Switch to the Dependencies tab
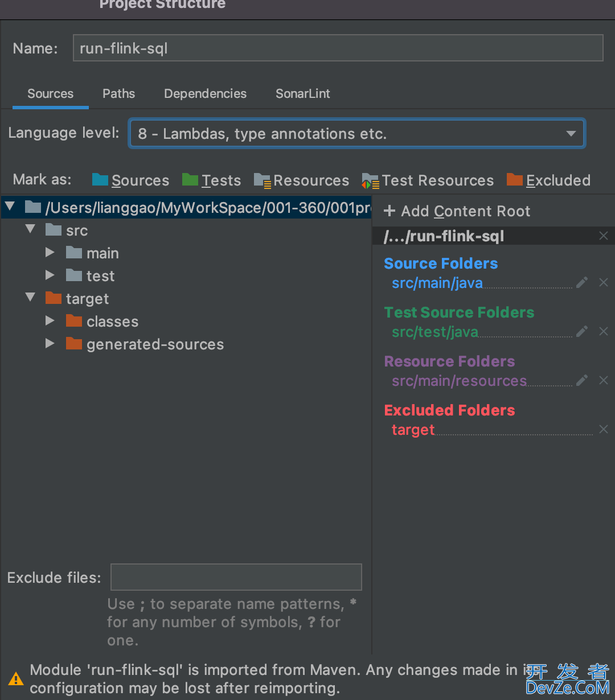This screenshot has width=615, height=700. [x=205, y=94]
